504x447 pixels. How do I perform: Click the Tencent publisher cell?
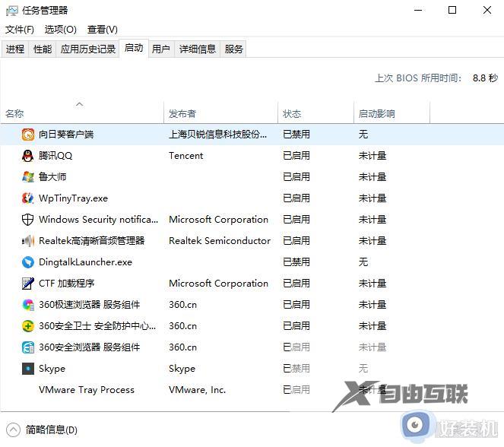coord(185,156)
